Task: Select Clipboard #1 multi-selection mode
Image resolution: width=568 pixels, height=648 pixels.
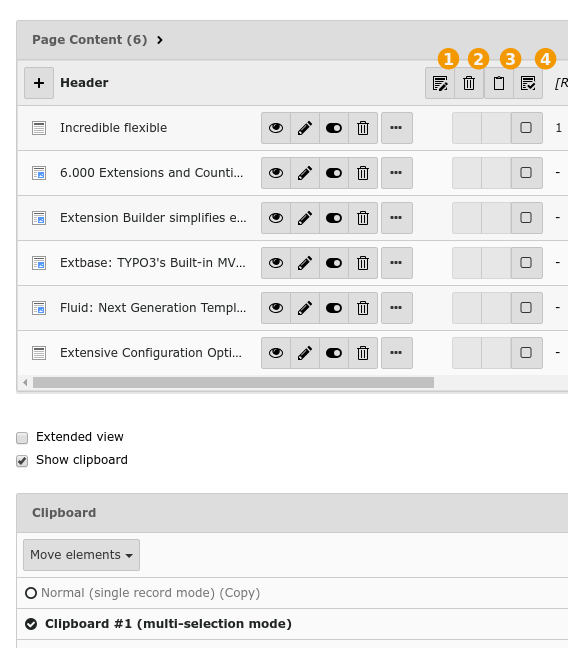Action: pos(158,624)
